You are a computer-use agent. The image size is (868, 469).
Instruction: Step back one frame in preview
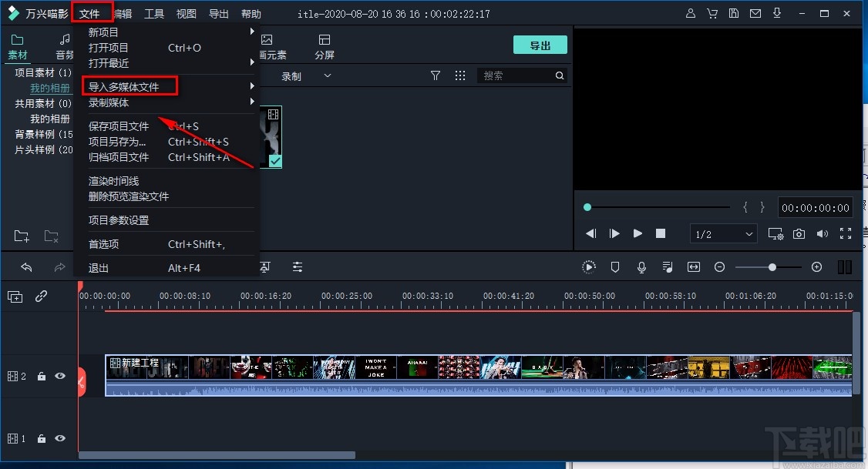pos(591,233)
